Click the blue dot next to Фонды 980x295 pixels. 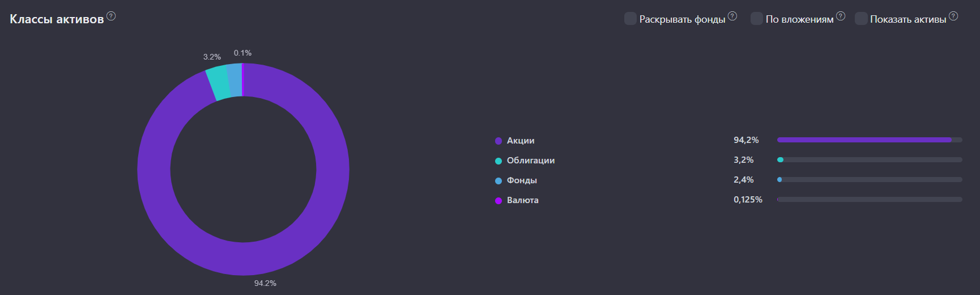pyautogui.click(x=498, y=181)
